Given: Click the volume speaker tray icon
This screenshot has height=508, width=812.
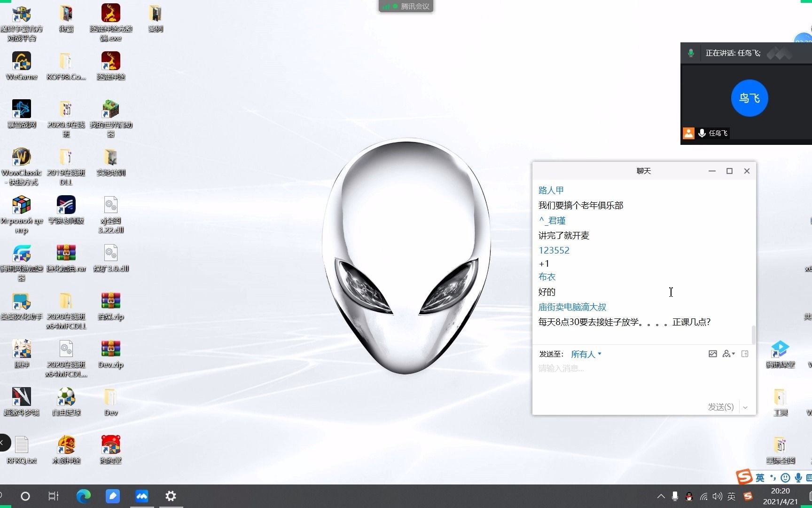Looking at the screenshot, I should pos(717,496).
